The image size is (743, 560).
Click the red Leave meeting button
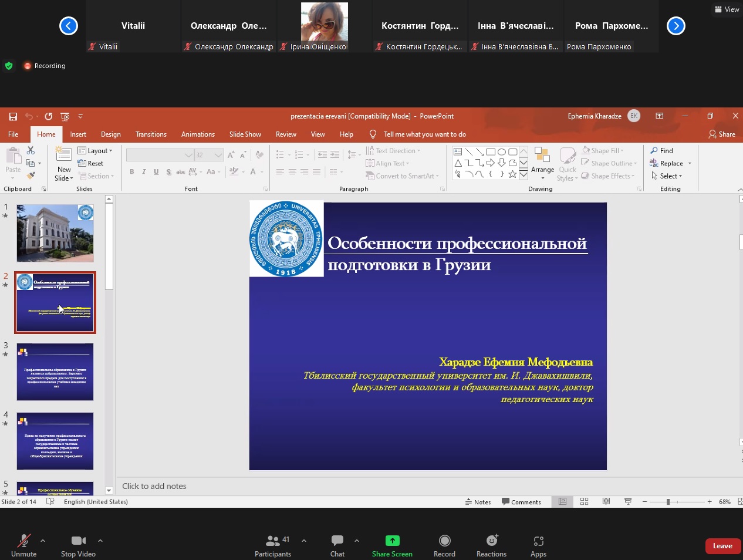722,546
